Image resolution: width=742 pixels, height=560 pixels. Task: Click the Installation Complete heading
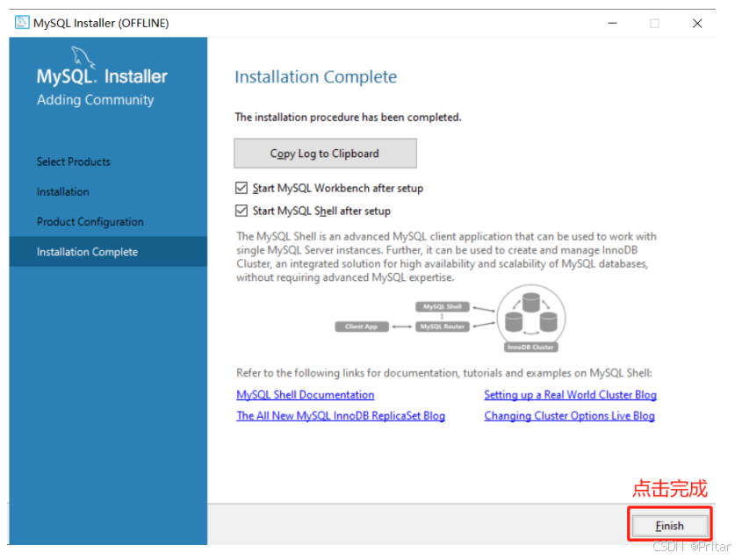tap(315, 77)
